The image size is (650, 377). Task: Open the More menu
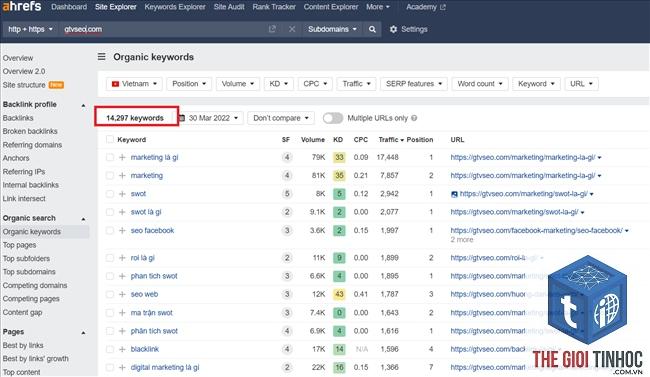(x=378, y=7)
